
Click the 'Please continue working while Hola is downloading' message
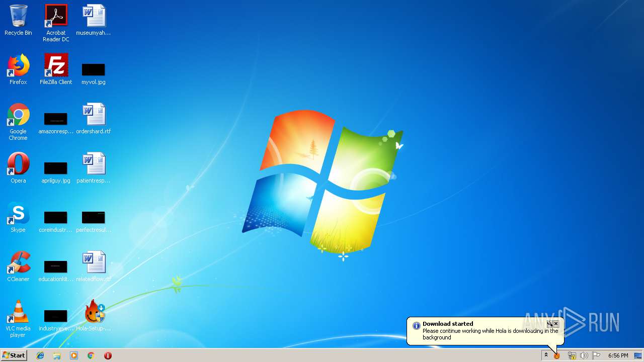pyautogui.click(x=491, y=334)
